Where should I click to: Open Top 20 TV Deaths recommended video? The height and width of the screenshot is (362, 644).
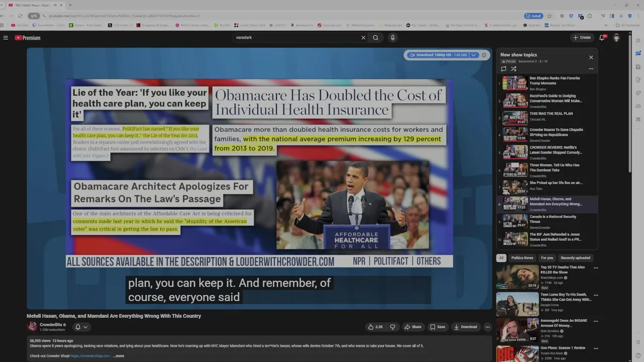point(562,269)
